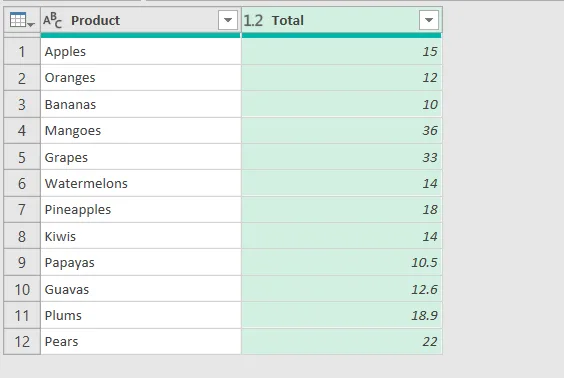Select the Total value 18 for Pineapples

pos(342,210)
